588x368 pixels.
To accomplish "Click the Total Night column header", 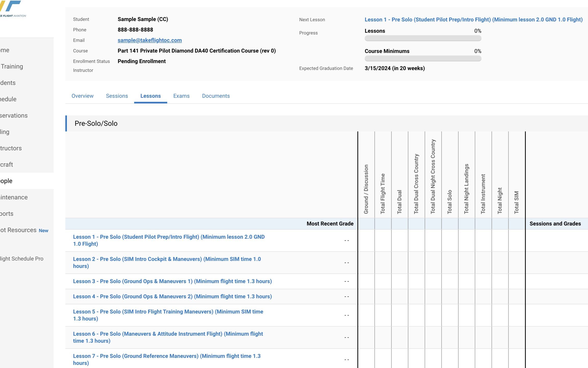I will click(x=500, y=201).
